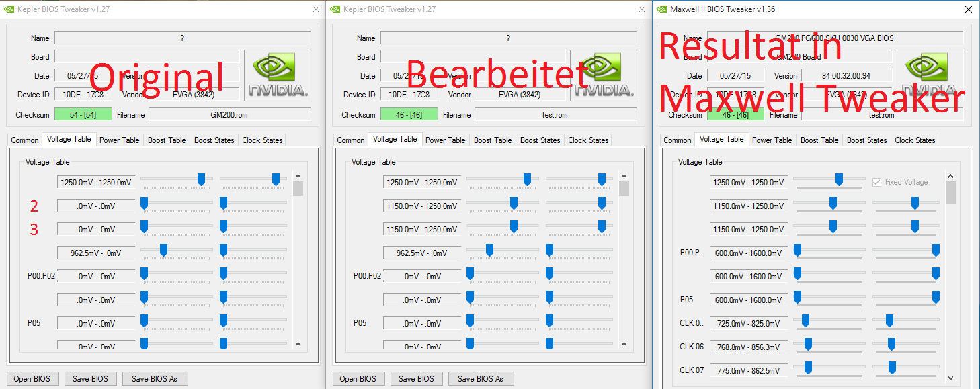
Task: Click the scroll-down arrow in the left window's voltage table
Action: click(298, 343)
